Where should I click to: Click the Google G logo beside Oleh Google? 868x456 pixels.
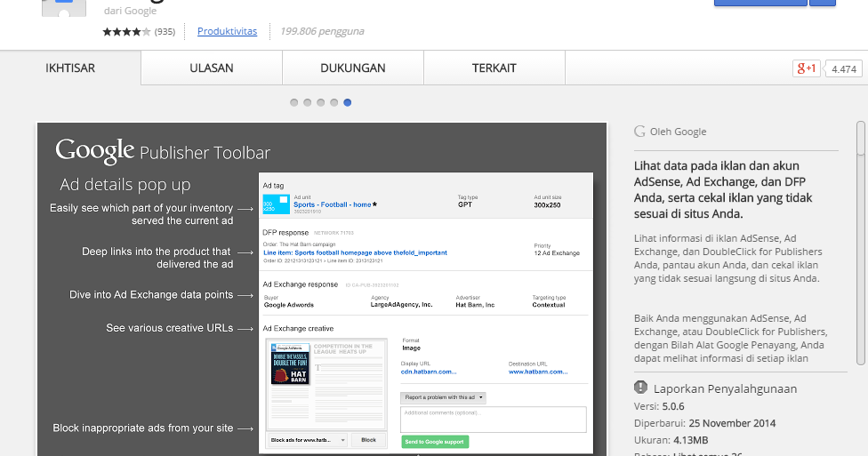(x=639, y=132)
